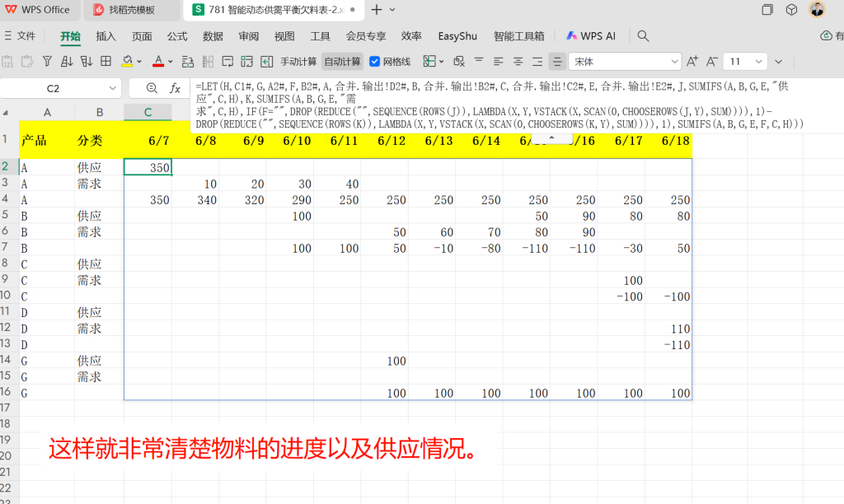Uncheck the 网格线 gridlines checkbox
Screen dimensions: 844x504
(375, 62)
